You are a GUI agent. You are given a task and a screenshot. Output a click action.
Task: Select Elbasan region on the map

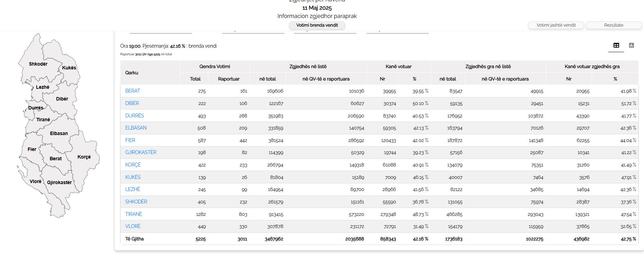click(x=59, y=133)
